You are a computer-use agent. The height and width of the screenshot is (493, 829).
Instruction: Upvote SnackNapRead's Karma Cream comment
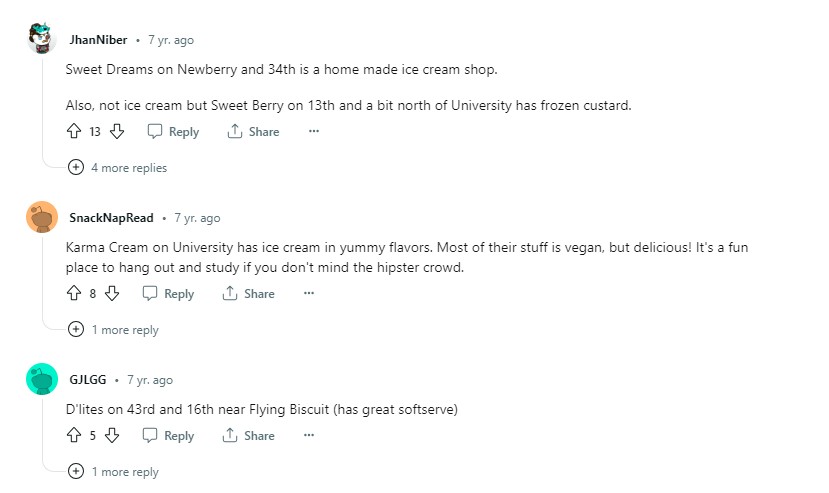click(73, 294)
